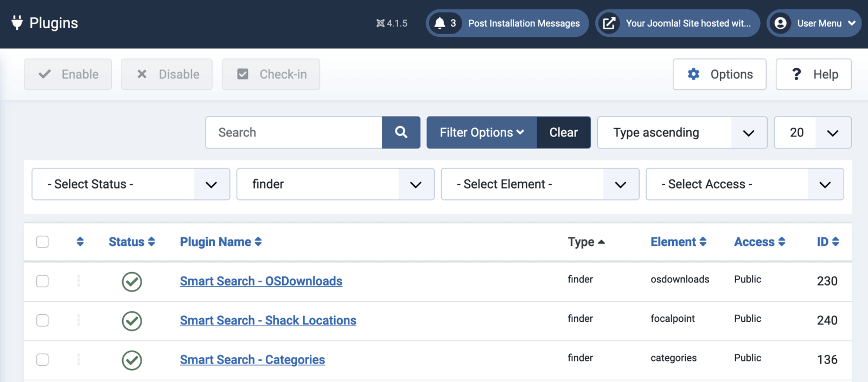The width and height of the screenshot is (868, 382).
Task: Check the box for Smart Search - Shack Locations
Action: click(x=42, y=320)
